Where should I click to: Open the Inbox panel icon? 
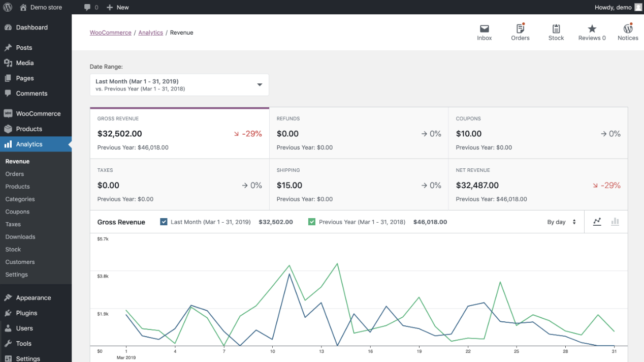484,32
